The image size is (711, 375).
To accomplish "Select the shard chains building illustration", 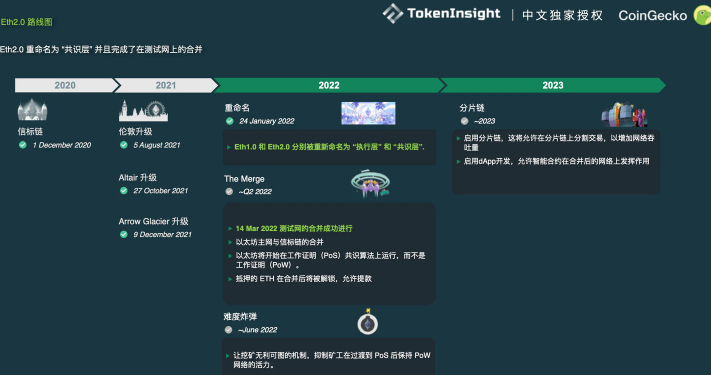I will click(624, 114).
